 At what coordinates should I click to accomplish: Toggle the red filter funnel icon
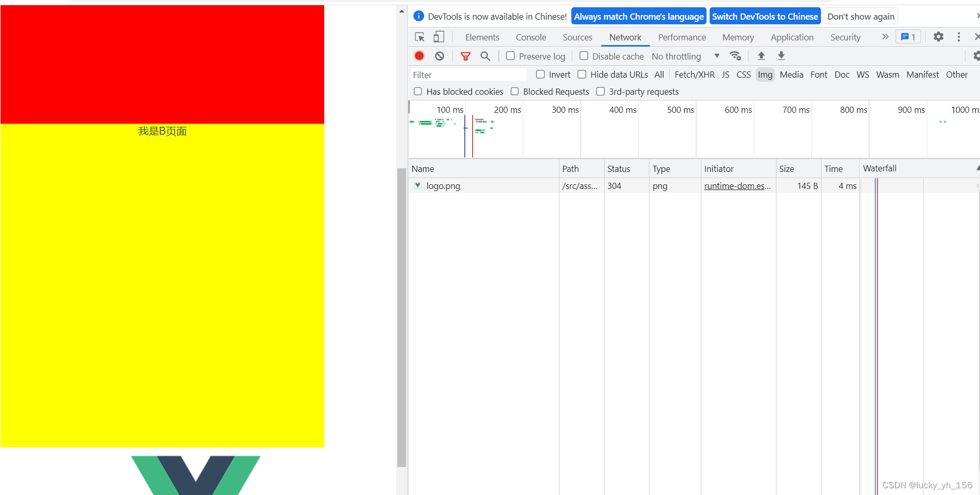(x=466, y=56)
